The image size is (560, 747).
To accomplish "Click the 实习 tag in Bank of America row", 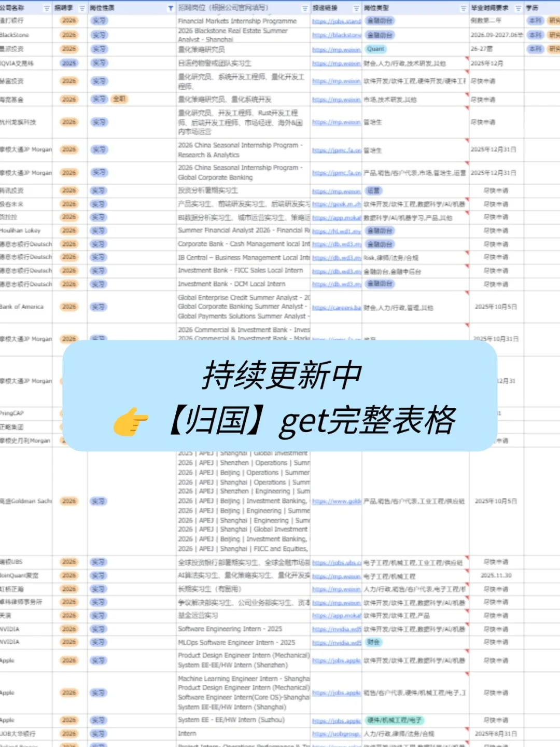I will [x=99, y=307].
